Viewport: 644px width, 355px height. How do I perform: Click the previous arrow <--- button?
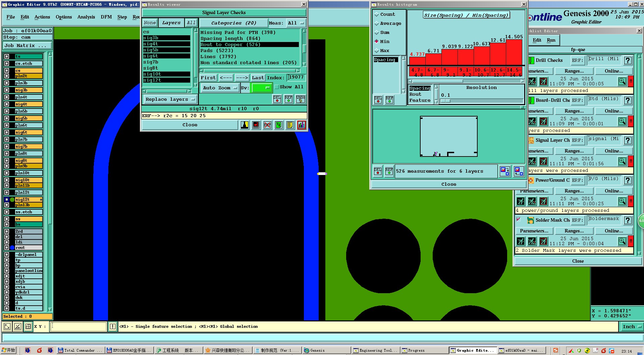click(226, 78)
